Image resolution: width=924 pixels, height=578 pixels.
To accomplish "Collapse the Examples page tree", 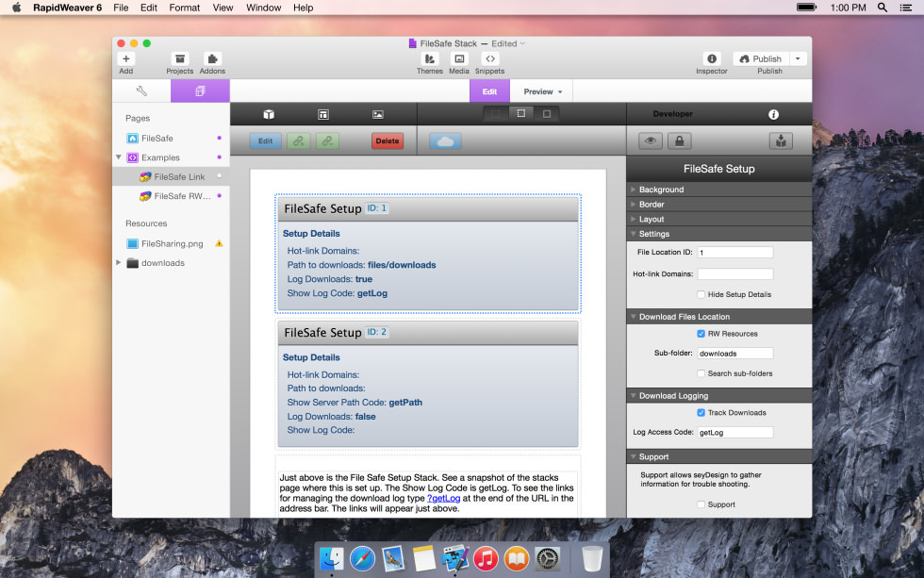I will point(119,157).
